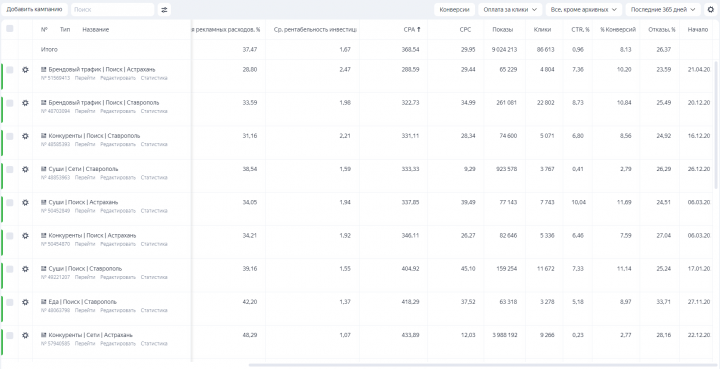720x369 pixels.
Task: Open Последние 365 дней period dropdown
Action: 663,9
